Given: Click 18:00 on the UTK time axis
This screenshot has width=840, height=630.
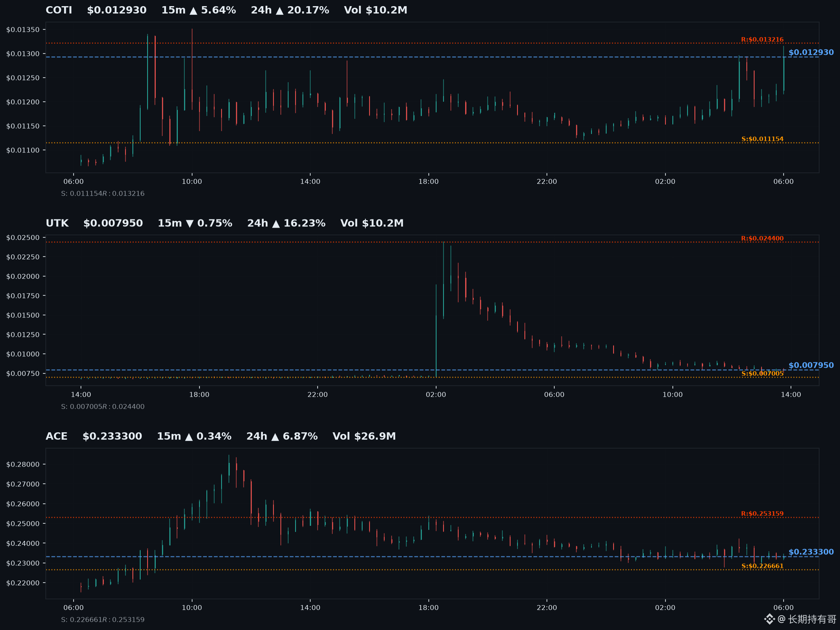Looking at the screenshot, I should point(199,395).
